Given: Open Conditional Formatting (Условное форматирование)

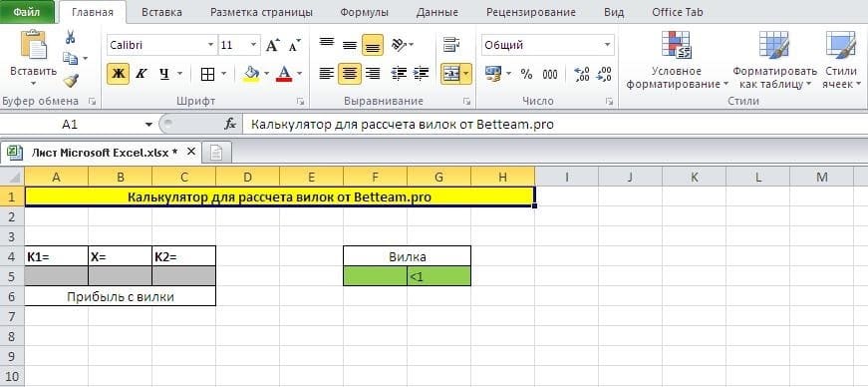Looking at the screenshot, I should [x=677, y=61].
